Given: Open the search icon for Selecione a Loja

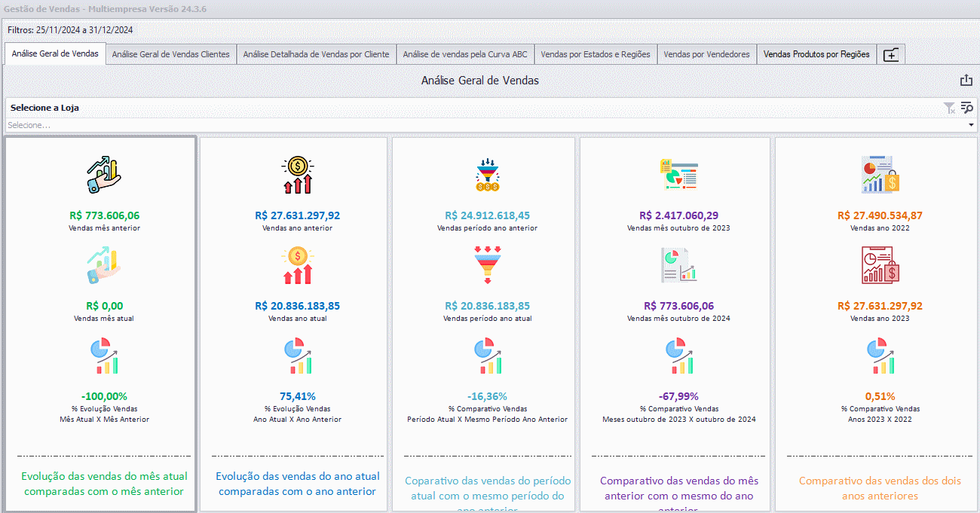Looking at the screenshot, I should click(x=966, y=108).
